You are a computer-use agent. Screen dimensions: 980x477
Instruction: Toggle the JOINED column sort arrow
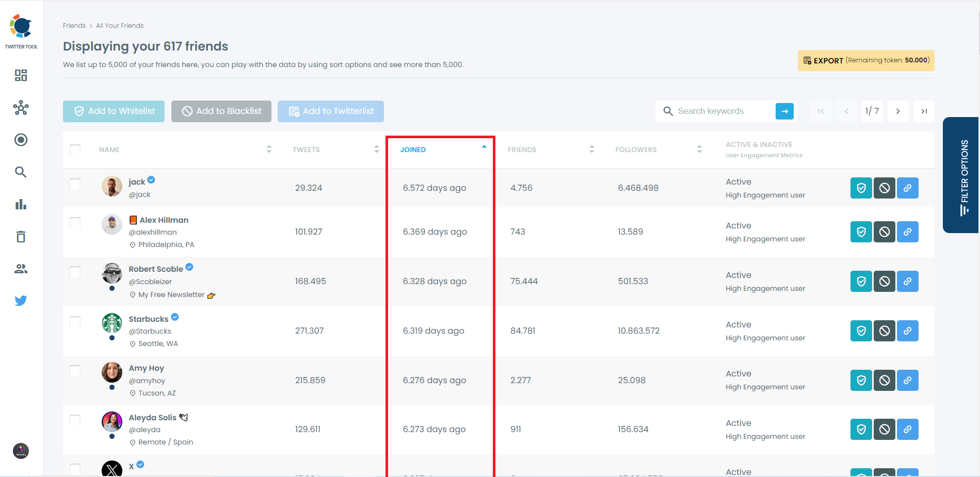point(484,147)
